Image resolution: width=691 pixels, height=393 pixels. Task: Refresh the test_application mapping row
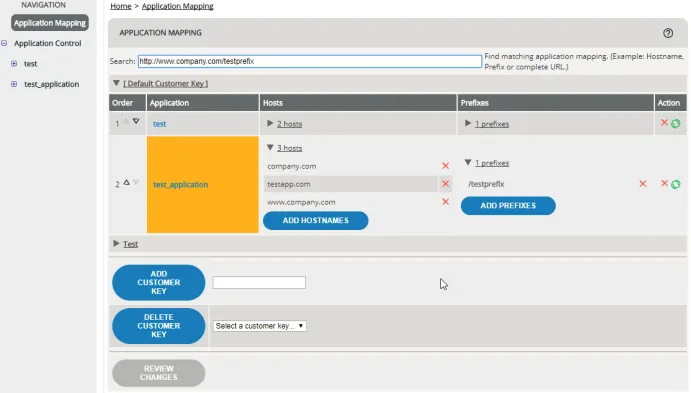coord(676,184)
